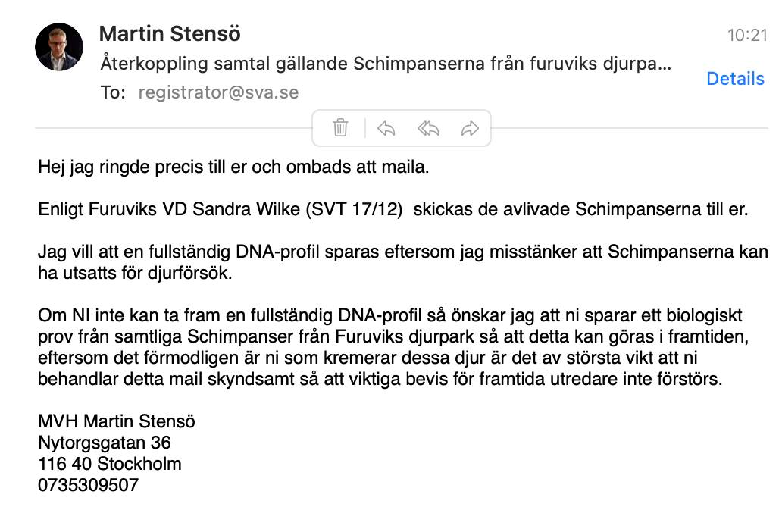Click the address line Nytorgsgatan 36
Screen dimensions: 782x532
click(x=105, y=443)
